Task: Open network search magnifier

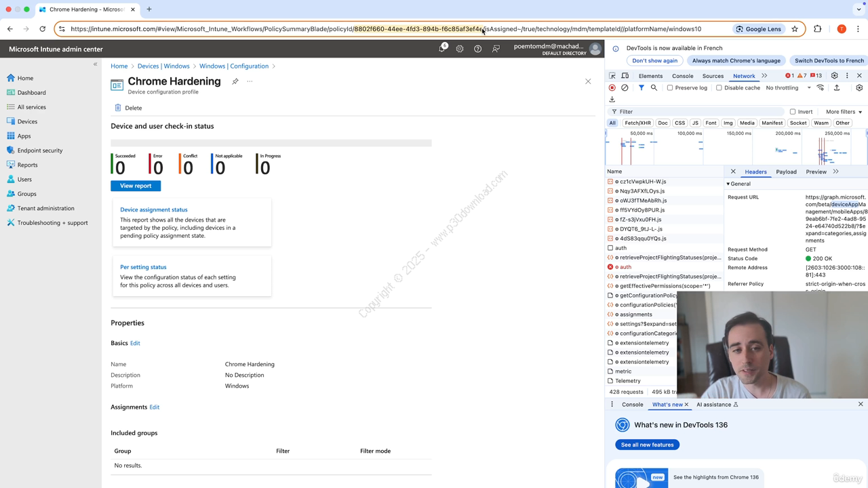Action: pos(654,87)
